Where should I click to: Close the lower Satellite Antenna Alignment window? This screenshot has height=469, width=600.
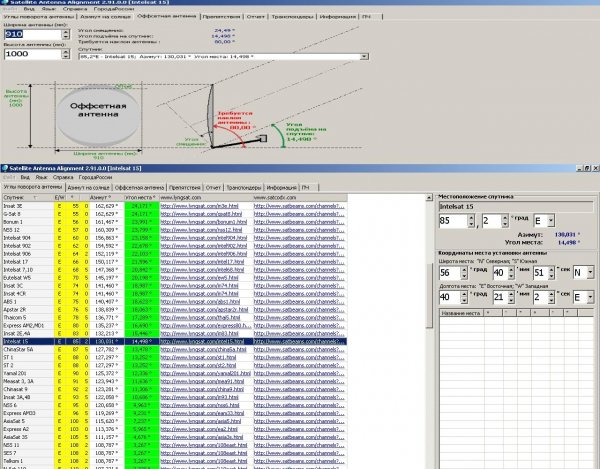pyautogui.click(x=595, y=168)
